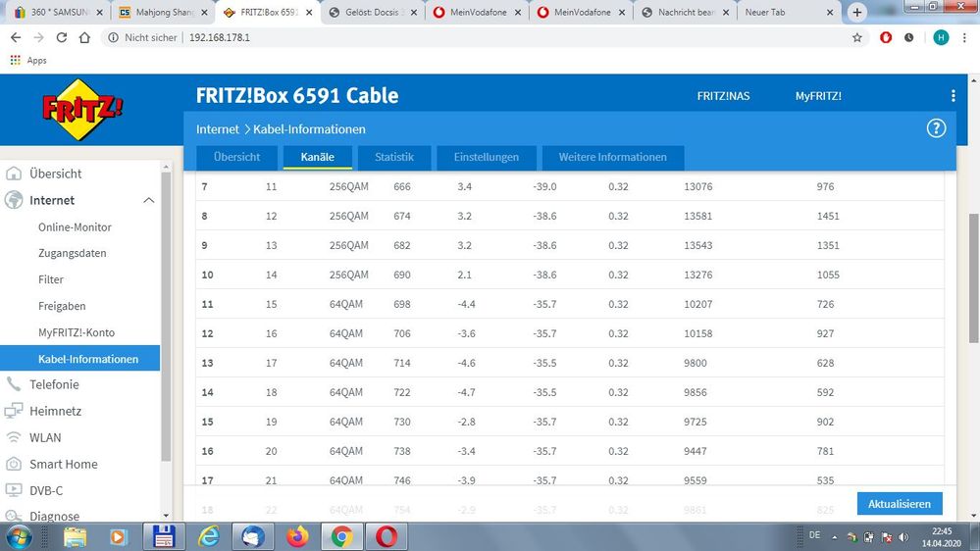Open the Weitere Informationen tab
Screen dimensions: 980x551
[612, 158]
